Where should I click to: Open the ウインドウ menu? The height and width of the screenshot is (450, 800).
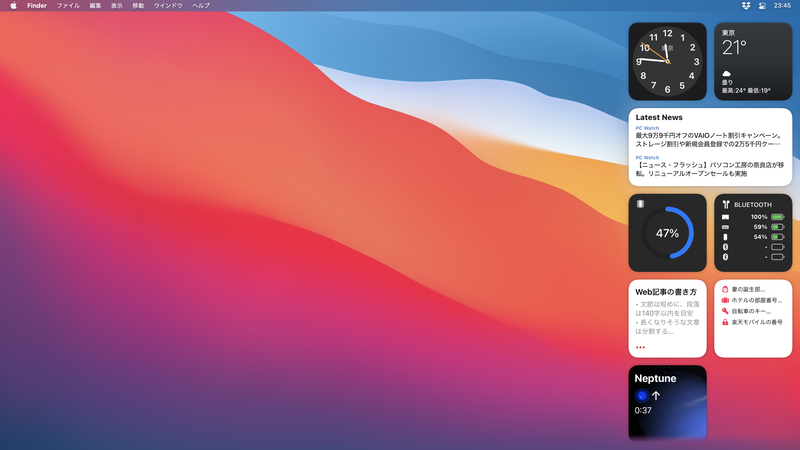pos(168,6)
